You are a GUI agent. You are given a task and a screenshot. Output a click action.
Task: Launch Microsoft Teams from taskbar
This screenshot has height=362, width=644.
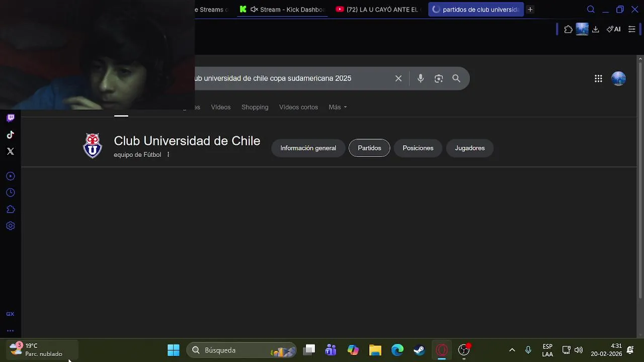pyautogui.click(x=331, y=350)
